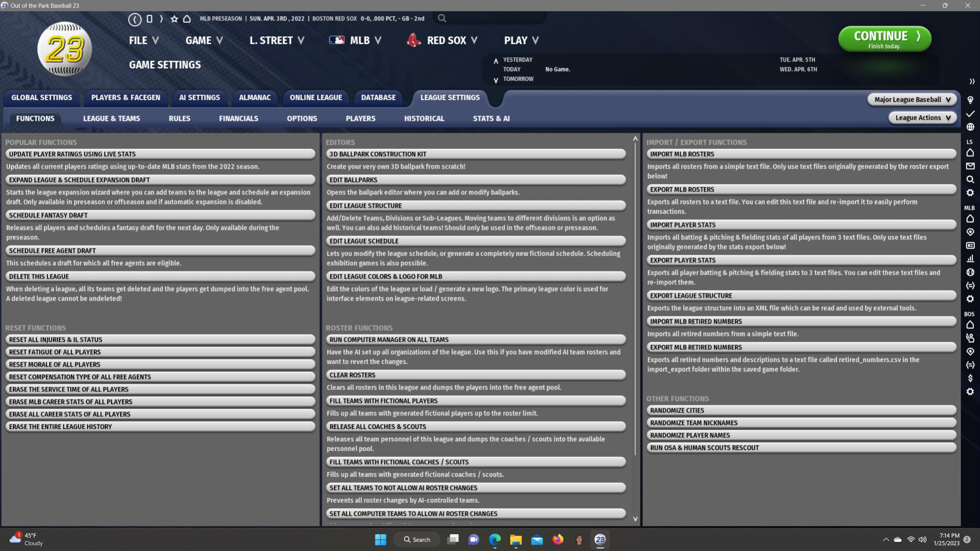Click the pause icon in top navigation
This screenshot has height=551, width=980.
(149, 19)
